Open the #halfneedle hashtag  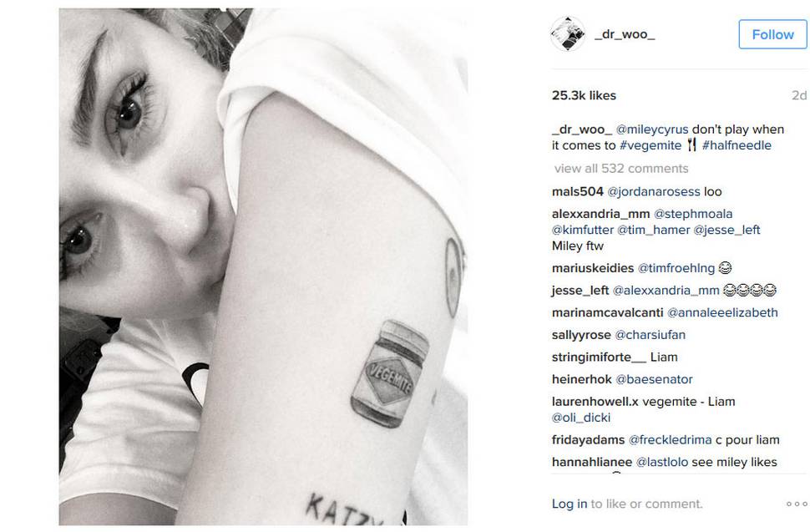pyautogui.click(x=737, y=145)
